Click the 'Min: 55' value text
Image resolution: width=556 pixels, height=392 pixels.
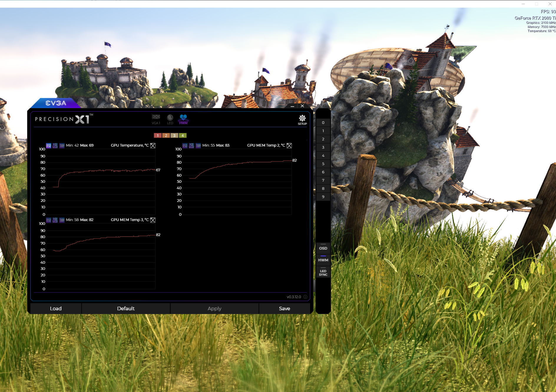tap(208, 145)
